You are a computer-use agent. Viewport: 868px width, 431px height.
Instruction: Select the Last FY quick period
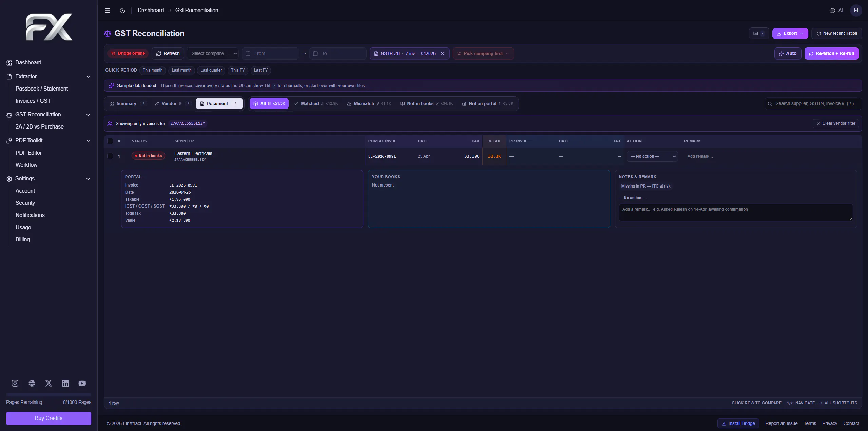pos(261,71)
